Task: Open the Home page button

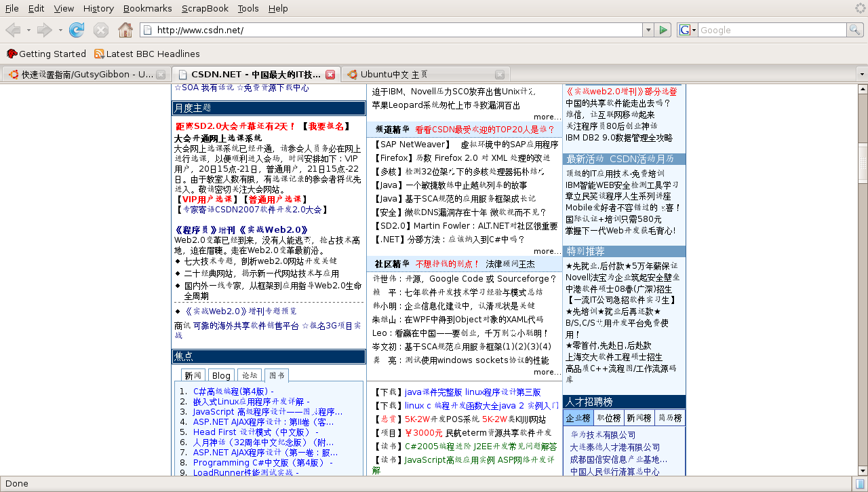Action: pos(125,30)
